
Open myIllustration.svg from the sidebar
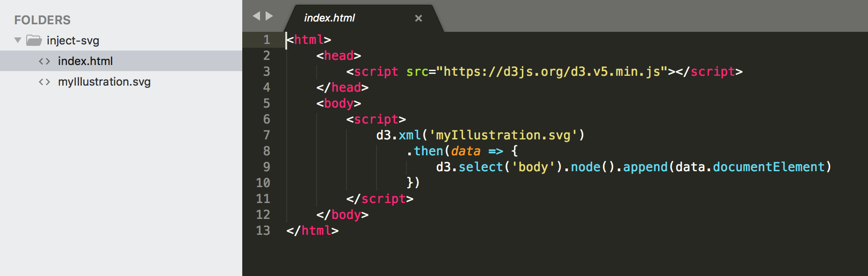104,82
